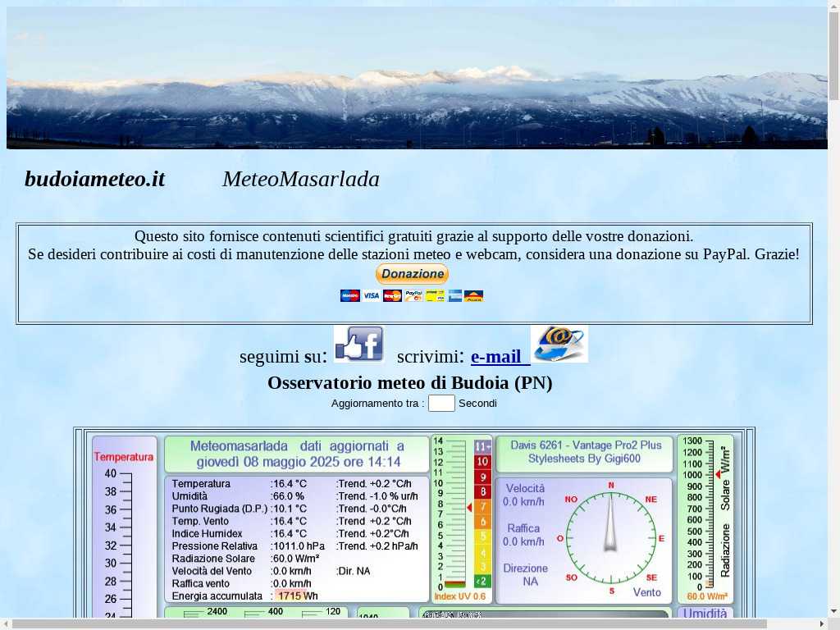Click the Temperatura 16.4 °C value
This screenshot has width=840, height=630.
[x=290, y=484]
